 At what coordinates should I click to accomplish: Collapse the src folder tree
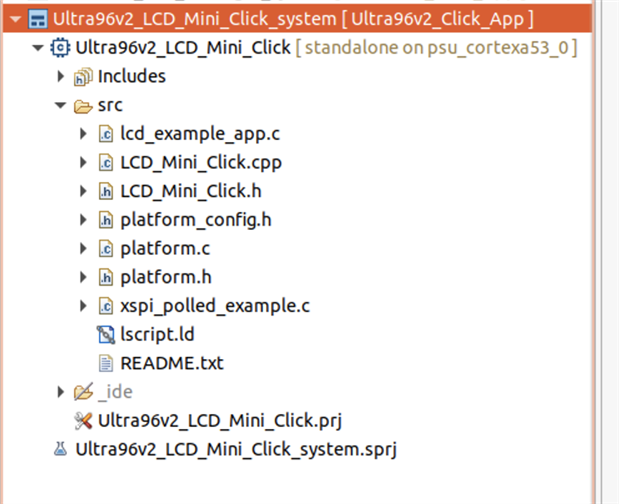click(x=61, y=105)
